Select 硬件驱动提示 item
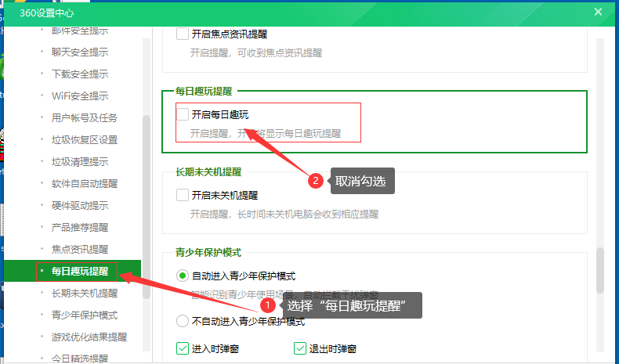The width and height of the screenshot is (619, 364). click(x=80, y=205)
